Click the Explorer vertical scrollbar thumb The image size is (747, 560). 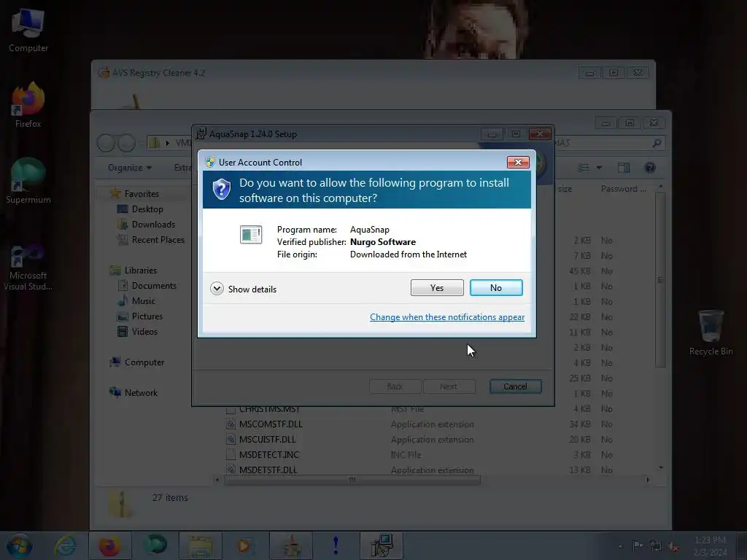pos(659,280)
